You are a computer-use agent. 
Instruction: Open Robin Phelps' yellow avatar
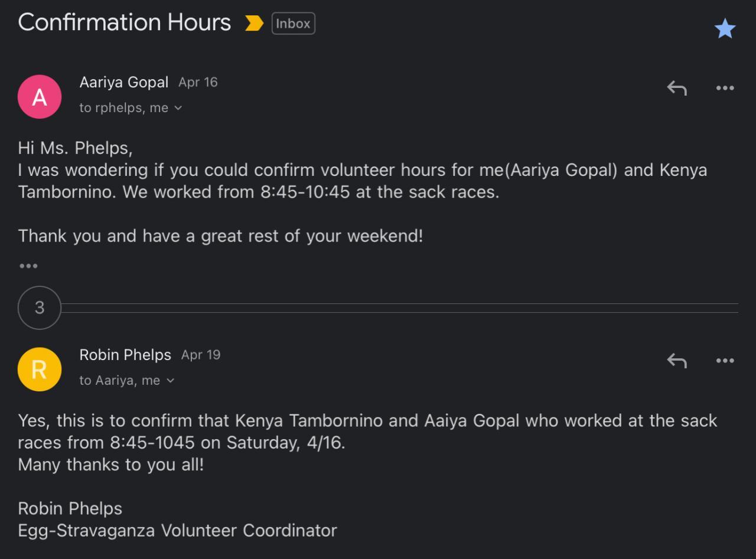click(x=40, y=370)
